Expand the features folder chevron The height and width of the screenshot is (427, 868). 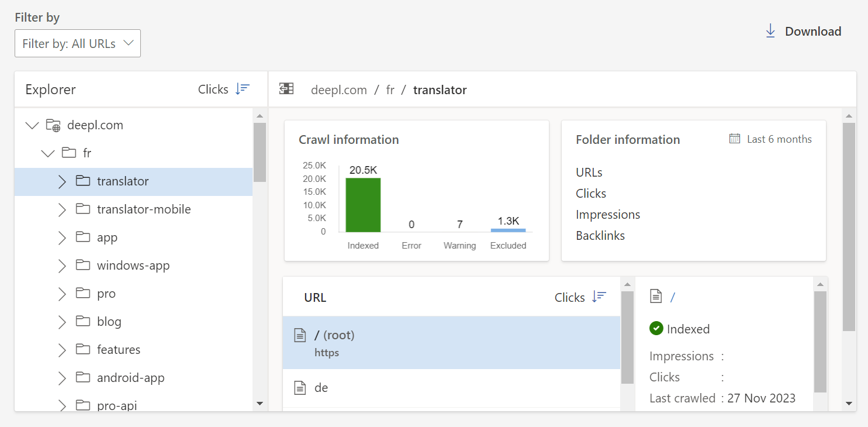63,350
